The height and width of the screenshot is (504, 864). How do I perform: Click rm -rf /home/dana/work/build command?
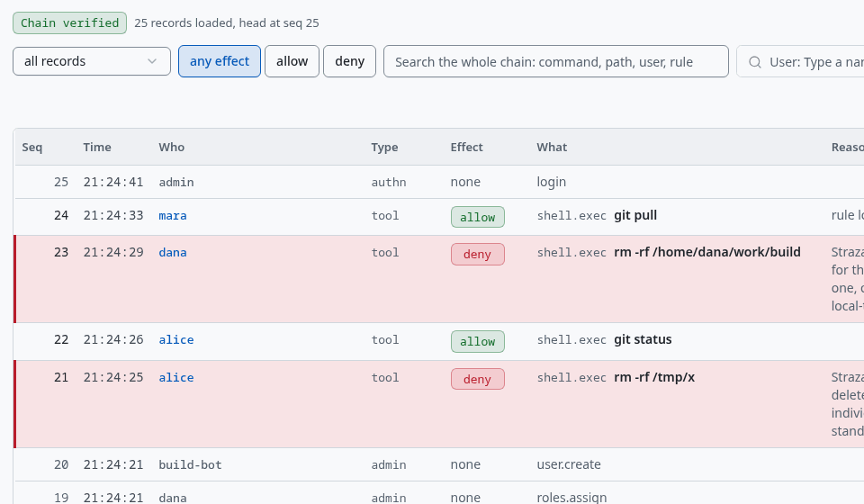point(707,252)
